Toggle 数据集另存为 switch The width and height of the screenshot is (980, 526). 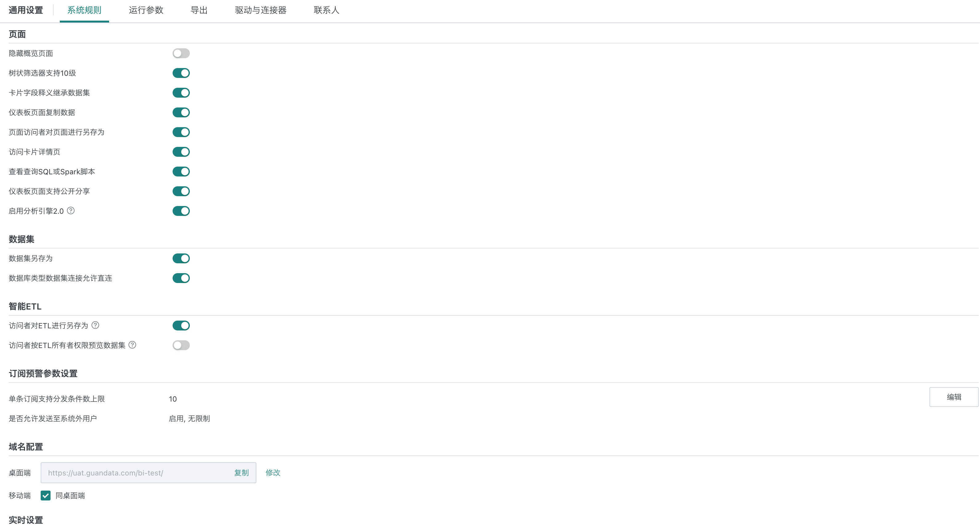pos(181,258)
